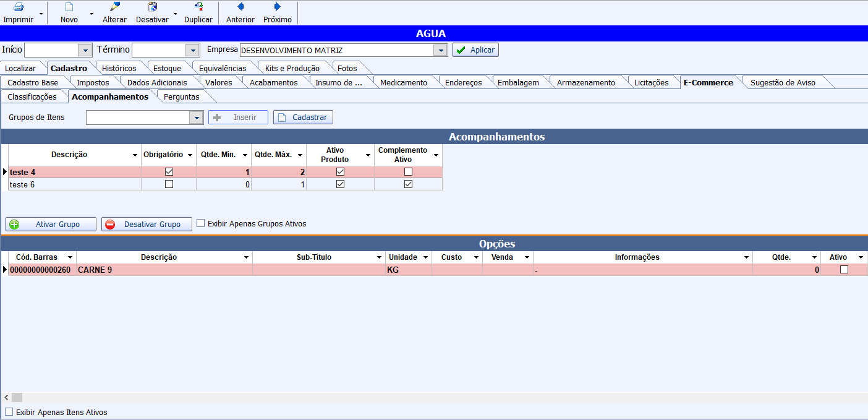Go to Próximo record arrow
This screenshot has width=868, height=420.
(x=278, y=7)
